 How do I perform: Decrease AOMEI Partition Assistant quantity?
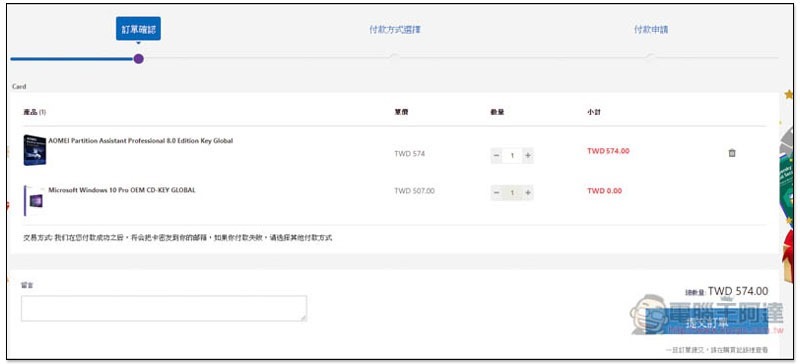(x=496, y=155)
